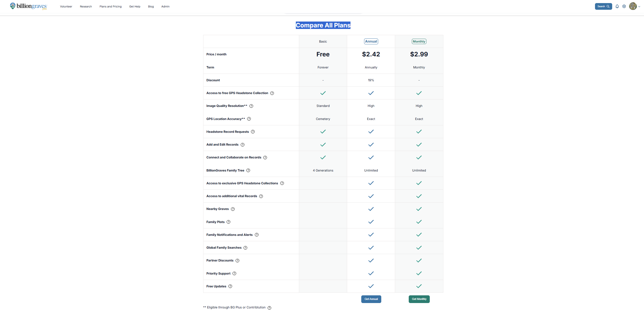The image size is (644, 322).
Task: Open the Research menu
Action: [x=86, y=7]
